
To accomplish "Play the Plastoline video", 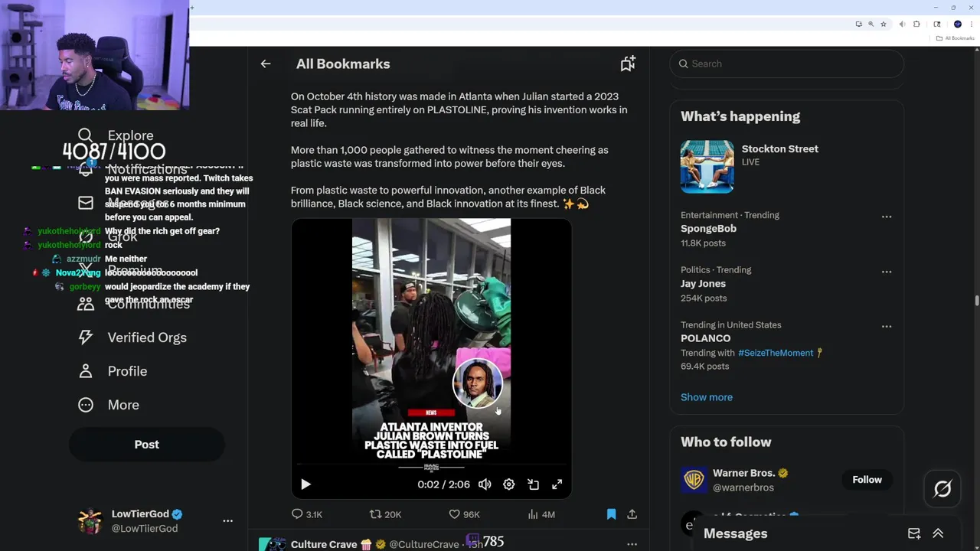I will (305, 484).
